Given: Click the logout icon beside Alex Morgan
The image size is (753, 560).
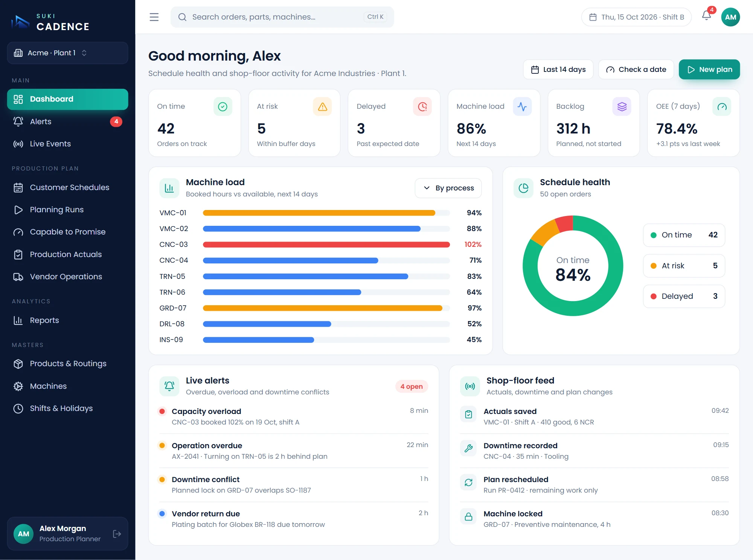Looking at the screenshot, I should point(117,534).
